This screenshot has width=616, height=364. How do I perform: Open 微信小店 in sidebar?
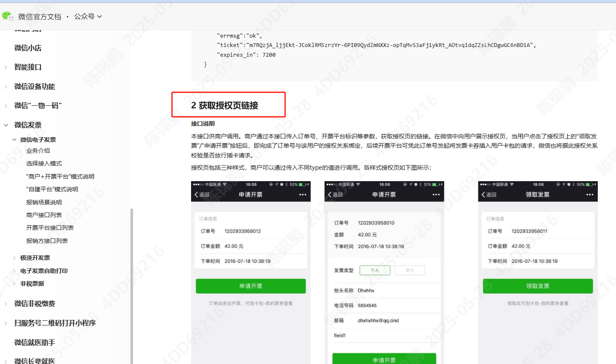[x=28, y=48]
